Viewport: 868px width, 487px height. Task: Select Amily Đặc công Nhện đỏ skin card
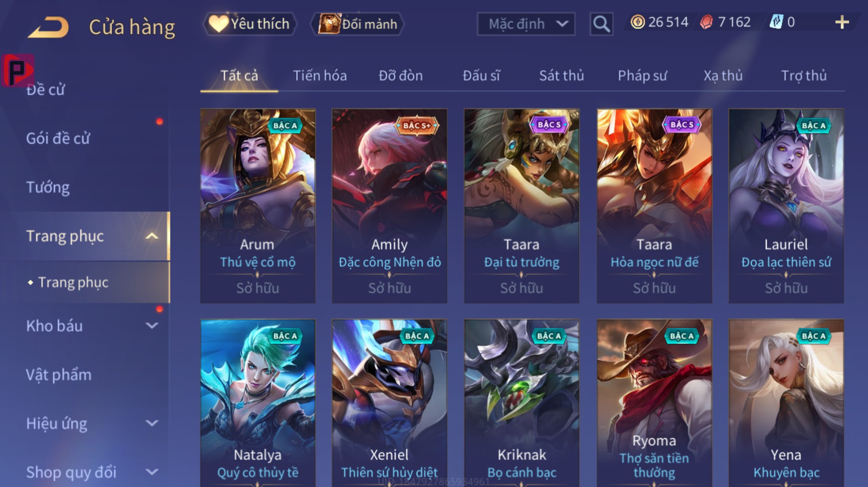tap(389, 206)
